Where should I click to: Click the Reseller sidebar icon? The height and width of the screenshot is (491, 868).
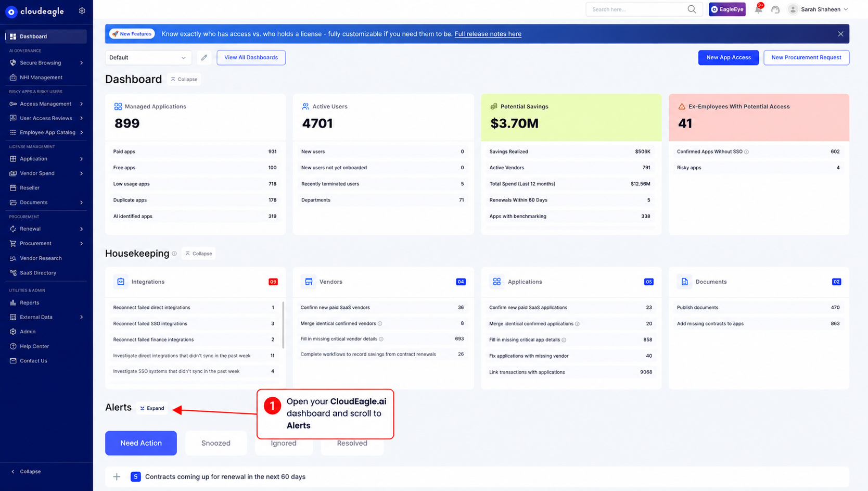click(x=13, y=188)
